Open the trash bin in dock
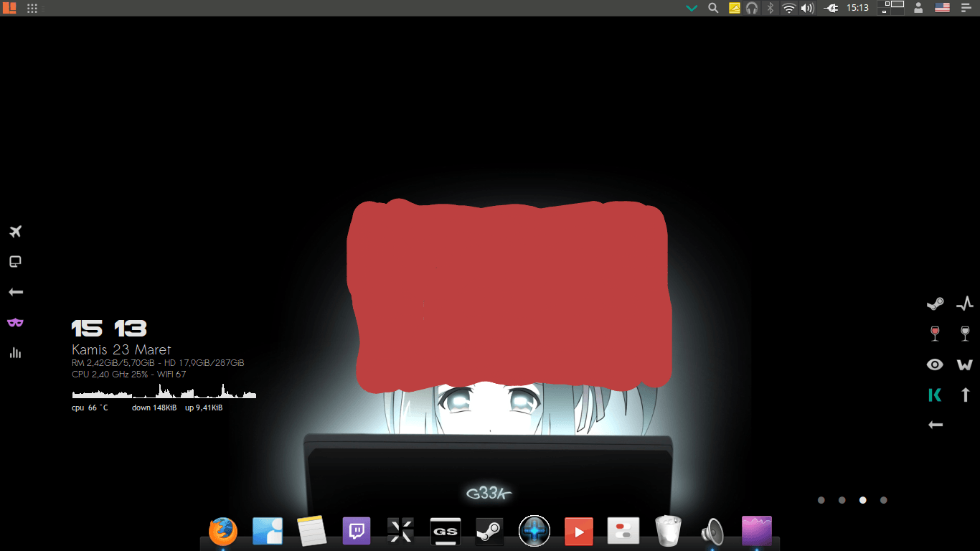Viewport: 980px width, 551px height. (668, 532)
